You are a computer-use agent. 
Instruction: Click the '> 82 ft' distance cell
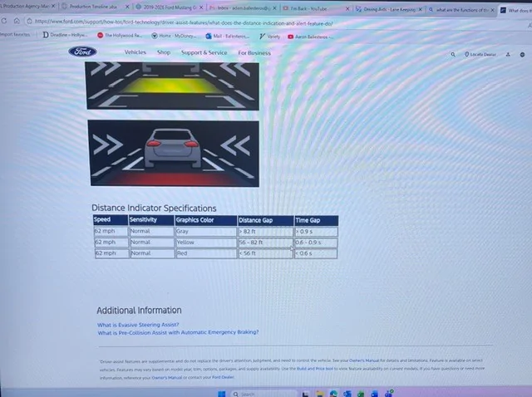(266, 232)
